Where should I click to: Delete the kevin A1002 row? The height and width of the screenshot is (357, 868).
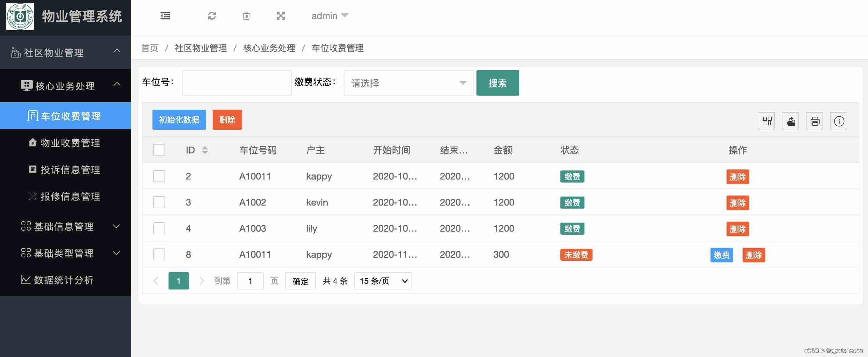738,203
